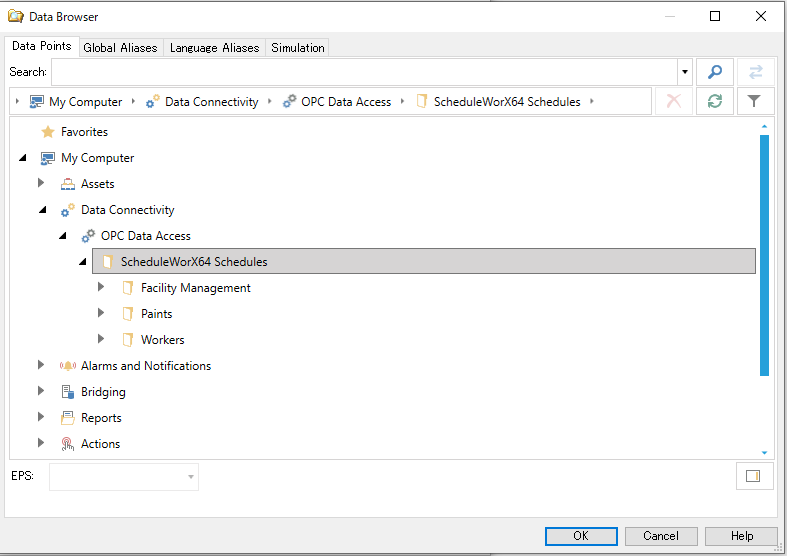Open the EPS combo box
Screen dimensions: 787x556
[124, 477]
